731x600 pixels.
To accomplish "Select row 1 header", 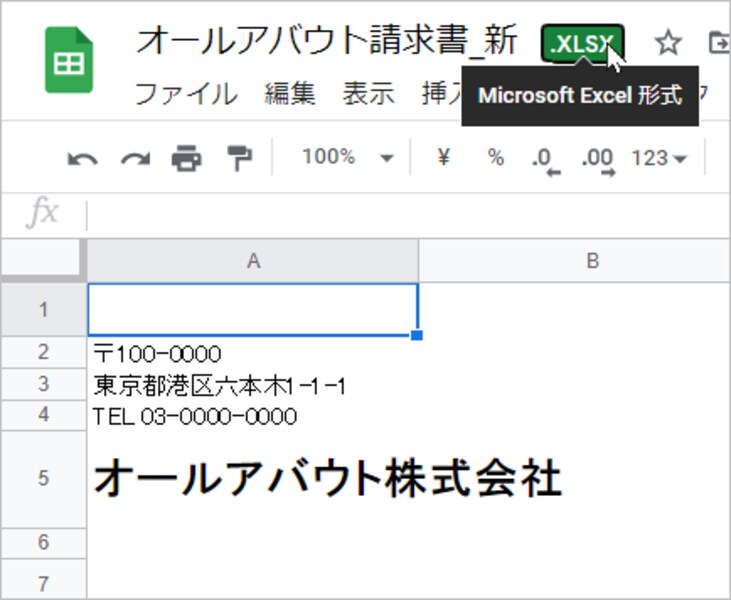I will 44,310.
